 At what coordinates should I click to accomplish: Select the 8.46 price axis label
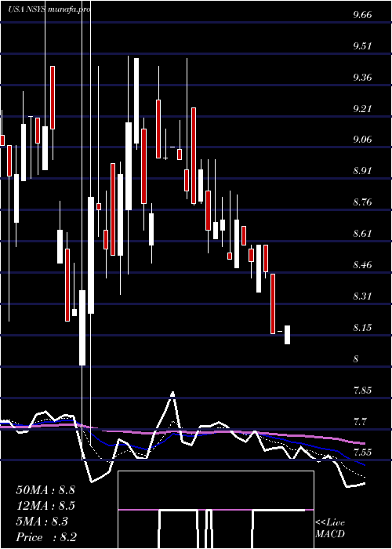(362, 265)
